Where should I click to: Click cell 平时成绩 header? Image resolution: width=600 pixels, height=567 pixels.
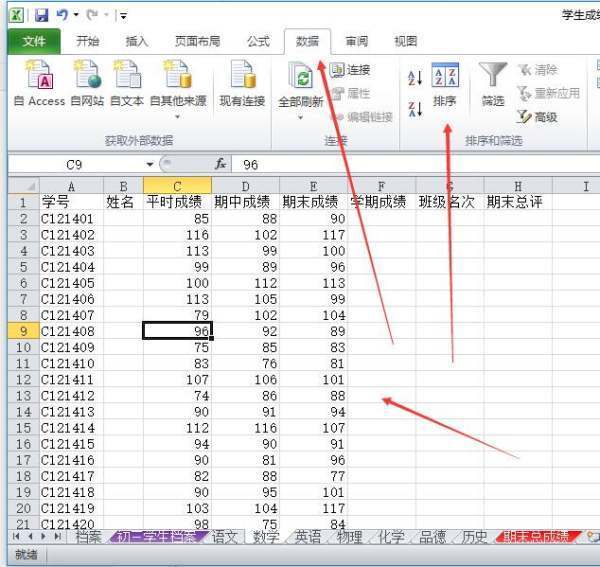click(x=177, y=202)
